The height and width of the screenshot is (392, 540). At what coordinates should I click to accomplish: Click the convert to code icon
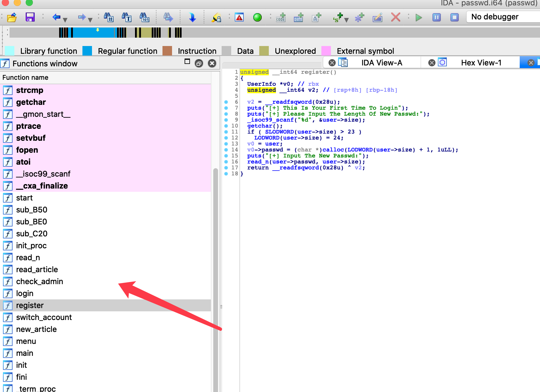coord(281,17)
